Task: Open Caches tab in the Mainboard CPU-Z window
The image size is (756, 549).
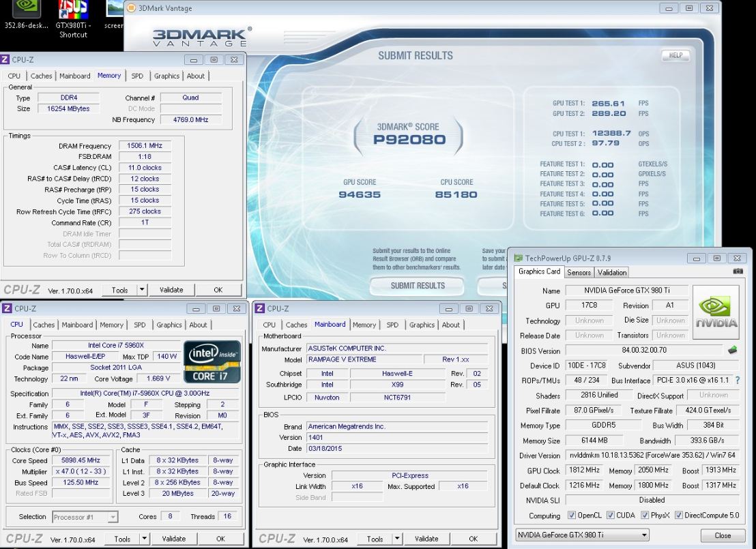Action: point(296,325)
